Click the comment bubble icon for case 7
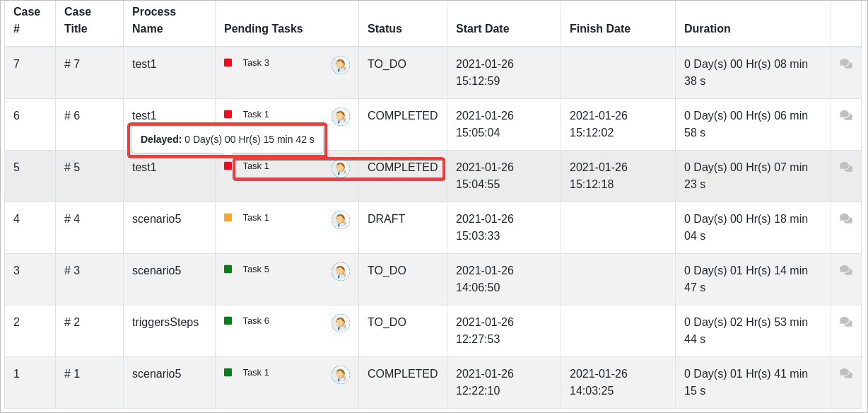Screen dimensions: 868x413 [845, 64]
